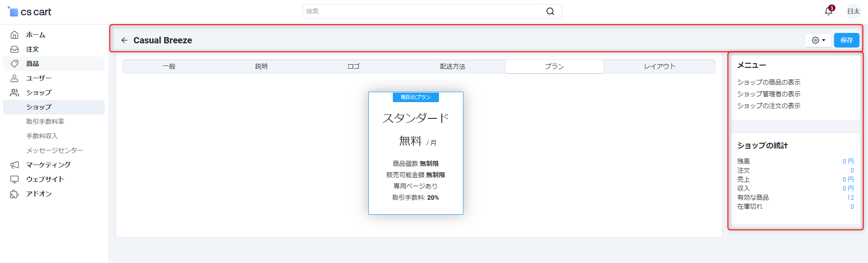
Task: Open the gear settings dropdown
Action: tap(818, 40)
